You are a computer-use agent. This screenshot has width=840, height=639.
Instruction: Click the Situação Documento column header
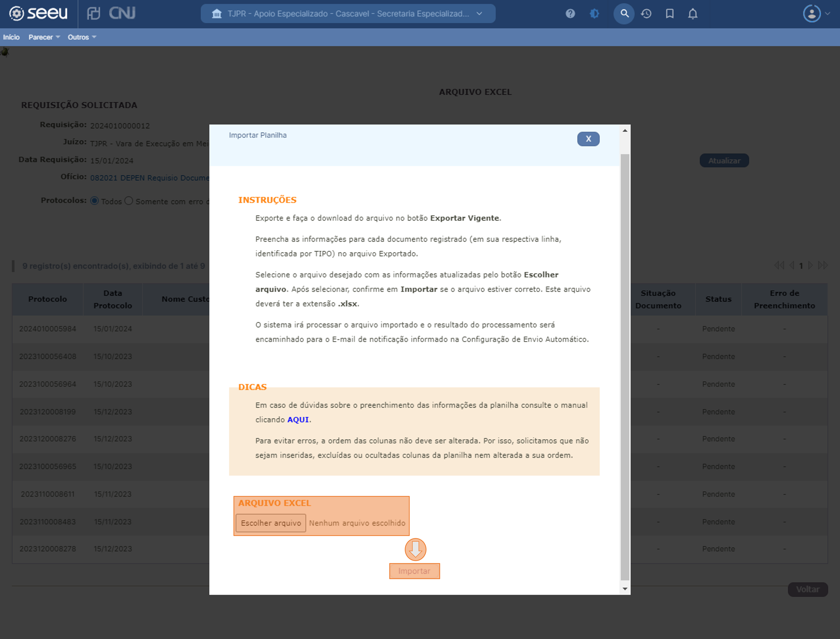pyautogui.click(x=663, y=299)
